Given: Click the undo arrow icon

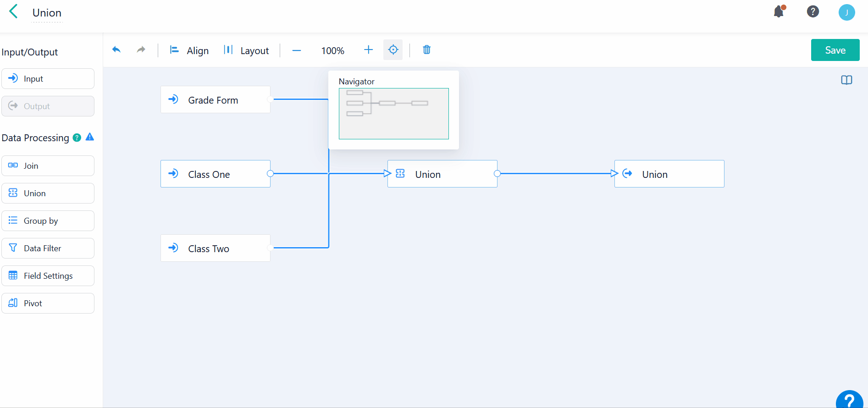Looking at the screenshot, I should [x=116, y=50].
